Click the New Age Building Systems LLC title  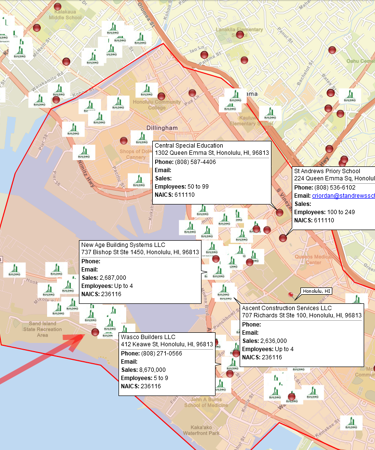tap(123, 245)
